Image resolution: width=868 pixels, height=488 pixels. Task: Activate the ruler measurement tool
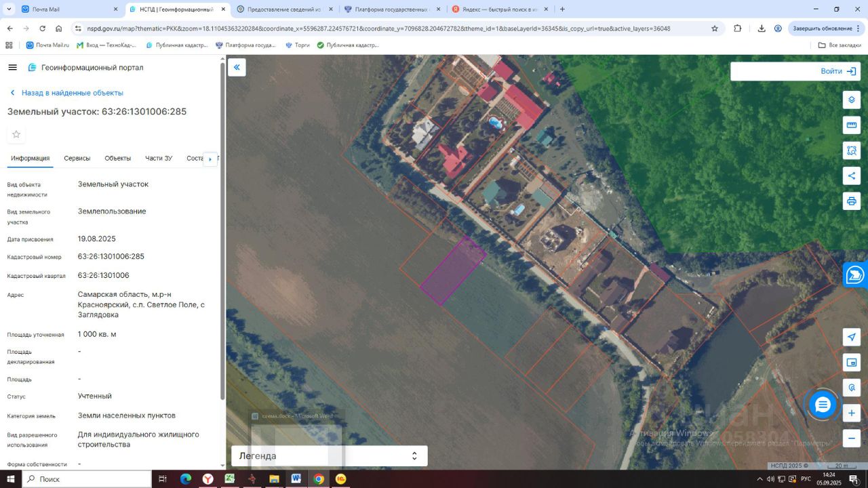pos(852,125)
